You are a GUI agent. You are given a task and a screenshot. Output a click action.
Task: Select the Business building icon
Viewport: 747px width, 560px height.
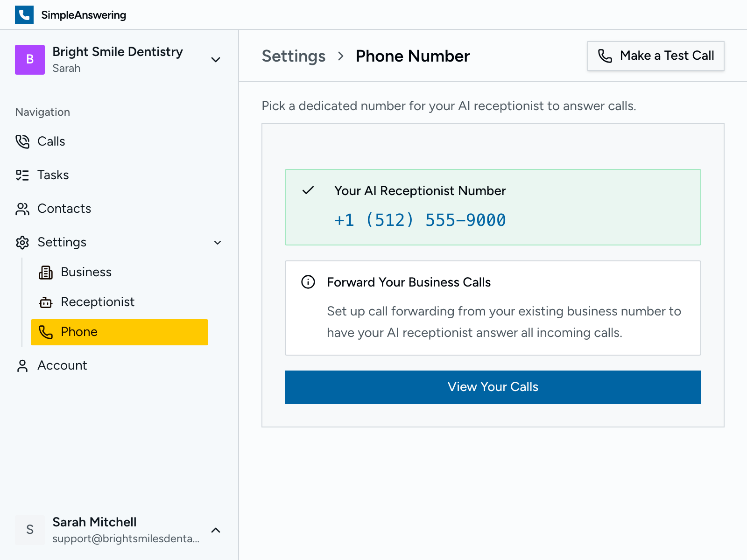46,272
